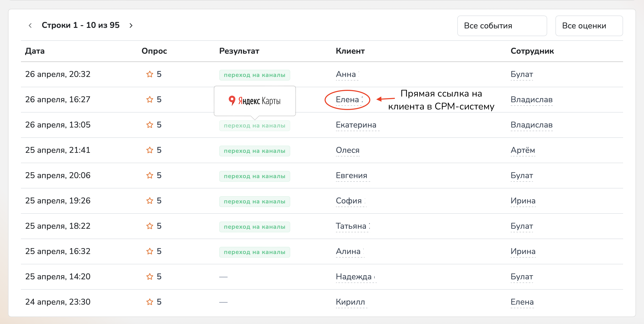644x324 pixels.
Task: Click star icon in 26 April 13:05 row
Action: [x=150, y=125]
